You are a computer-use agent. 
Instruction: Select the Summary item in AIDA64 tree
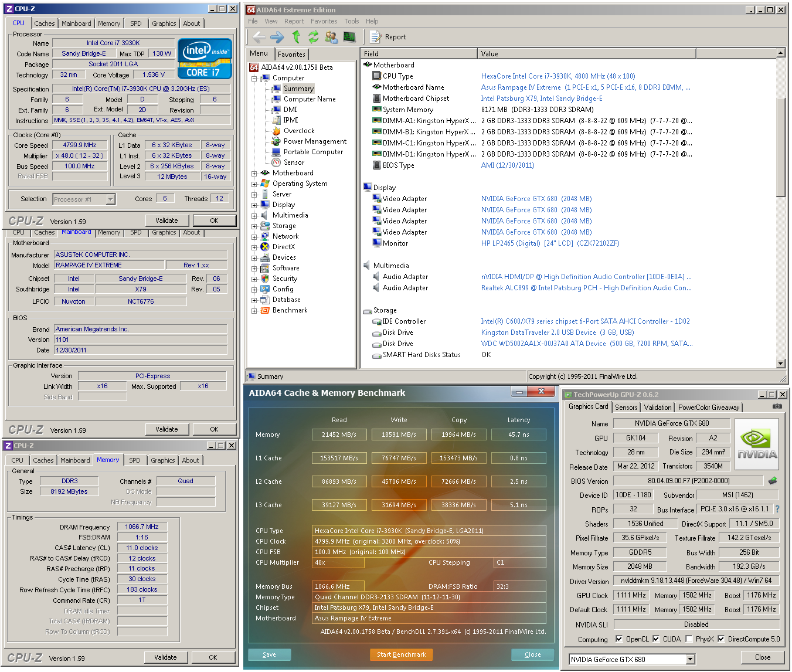tap(298, 89)
